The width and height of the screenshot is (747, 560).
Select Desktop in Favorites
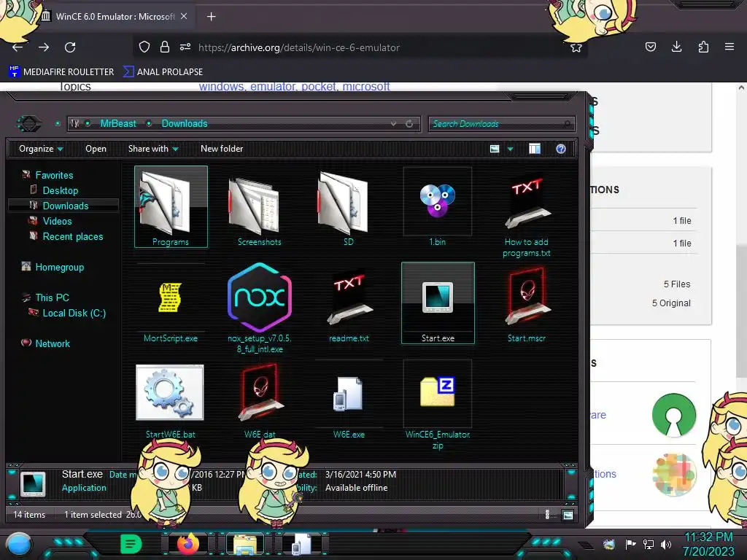point(60,190)
